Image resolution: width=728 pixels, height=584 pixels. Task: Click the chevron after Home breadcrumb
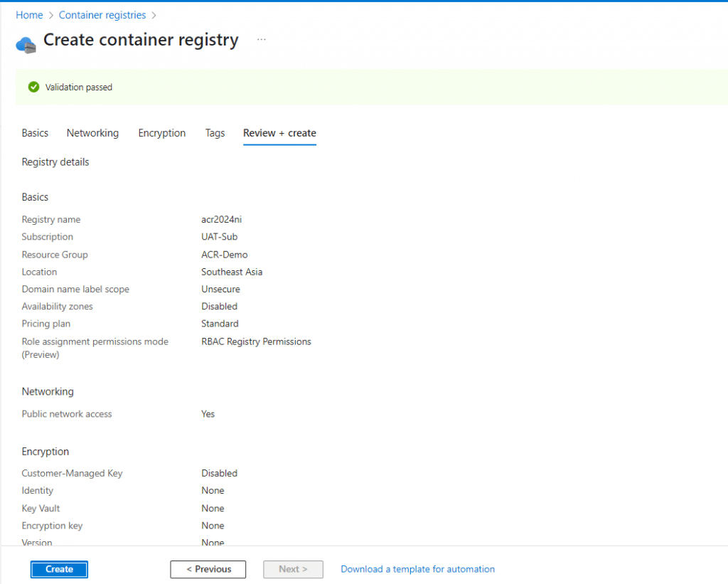(51, 15)
